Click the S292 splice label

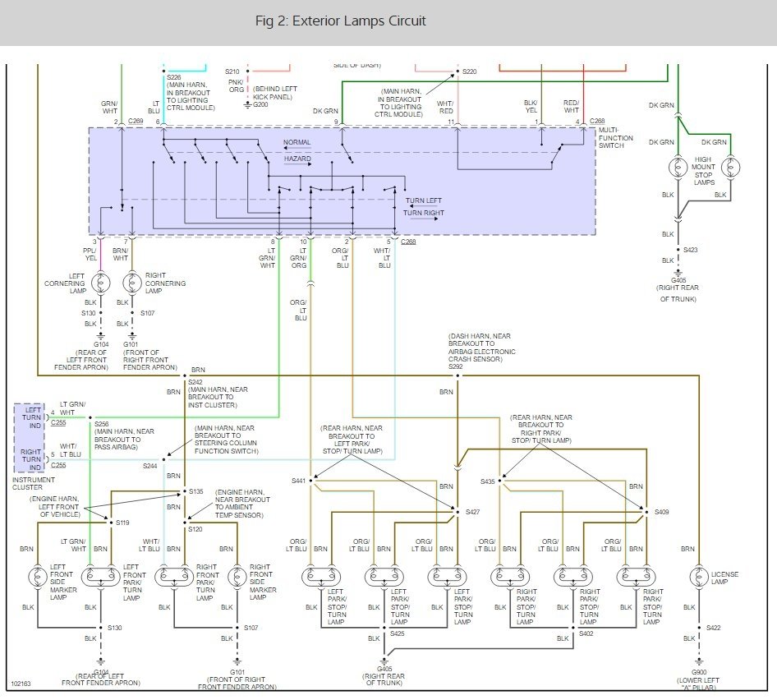tap(455, 367)
